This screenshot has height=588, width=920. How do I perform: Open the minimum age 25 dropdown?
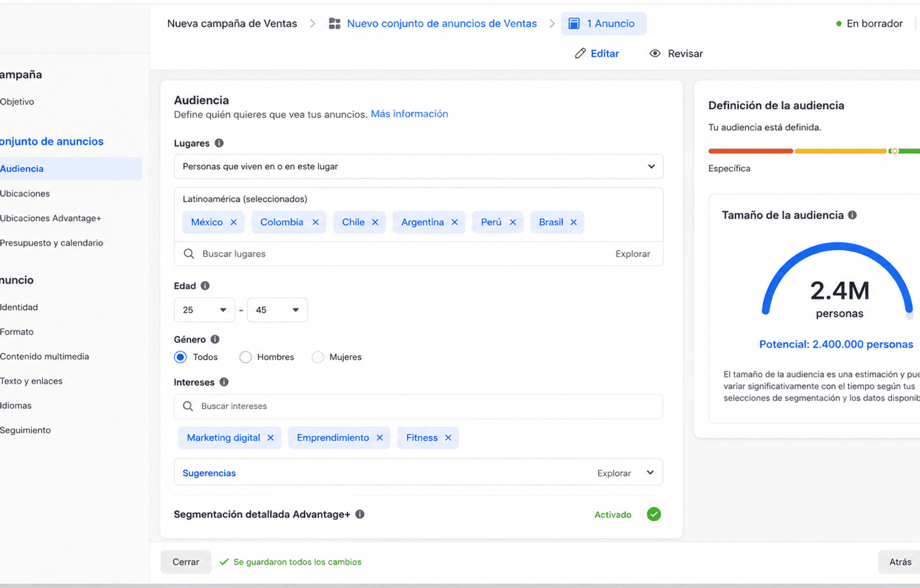tap(205, 310)
